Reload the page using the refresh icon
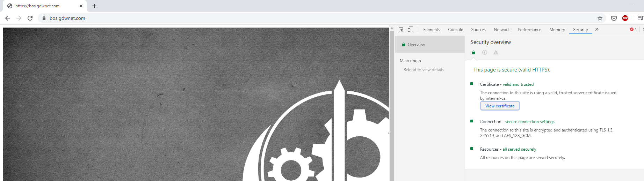Image resolution: width=644 pixels, height=181 pixels. 30,18
